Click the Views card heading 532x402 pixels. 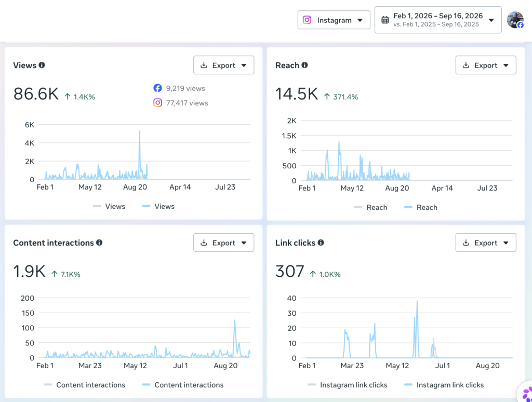click(25, 65)
